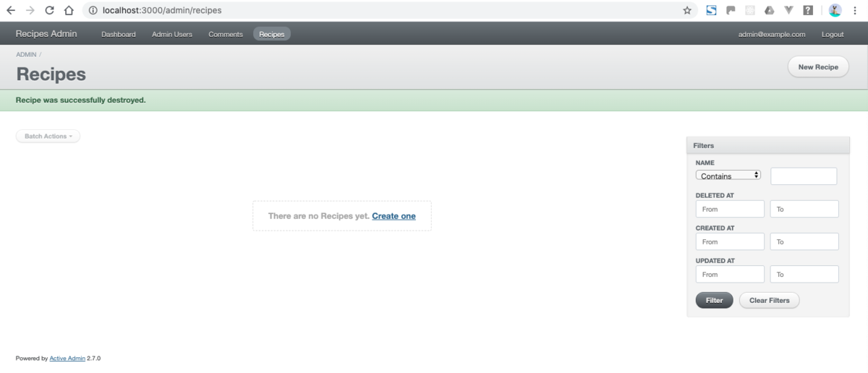Viewport: 868px width, 373px height.
Task: Click the Recipes Admin site title
Action: (x=46, y=34)
